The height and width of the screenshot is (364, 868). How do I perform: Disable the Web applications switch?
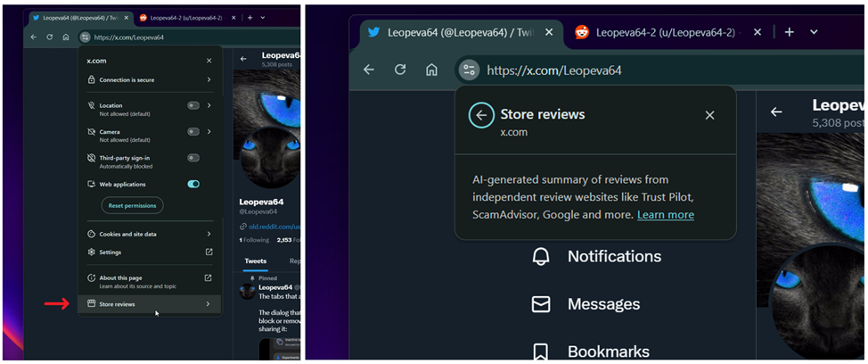[192, 184]
